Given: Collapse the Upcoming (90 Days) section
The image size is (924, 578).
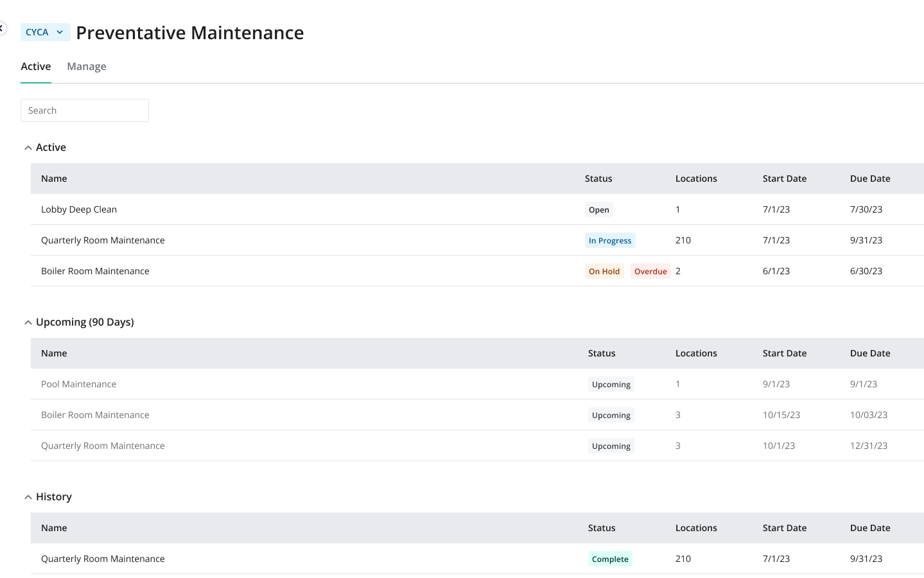Looking at the screenshot, I should click(x=28, y=322).
